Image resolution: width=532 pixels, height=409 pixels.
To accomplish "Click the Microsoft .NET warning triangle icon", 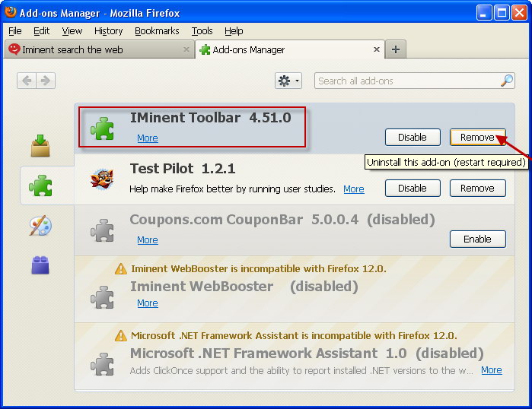I will [121, 335].
